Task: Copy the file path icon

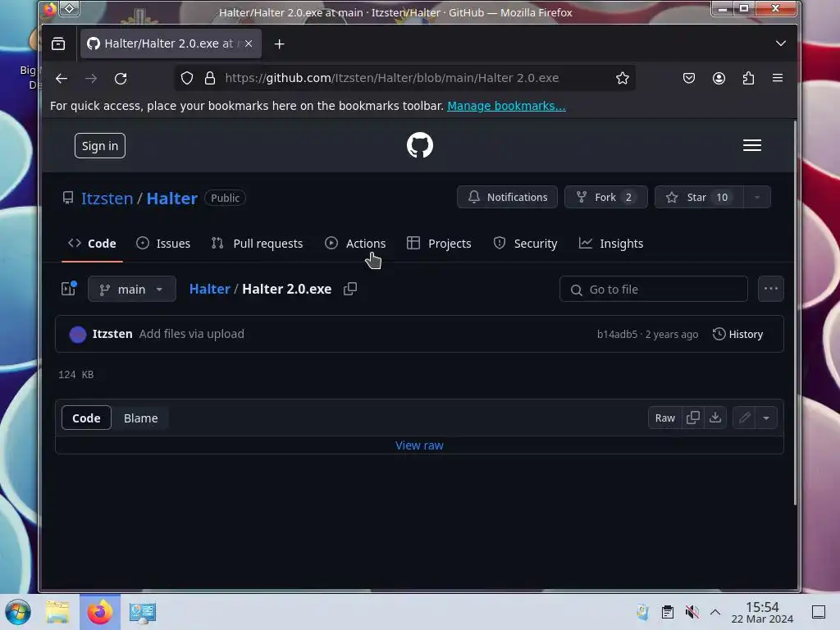Action: coord(349,289)
